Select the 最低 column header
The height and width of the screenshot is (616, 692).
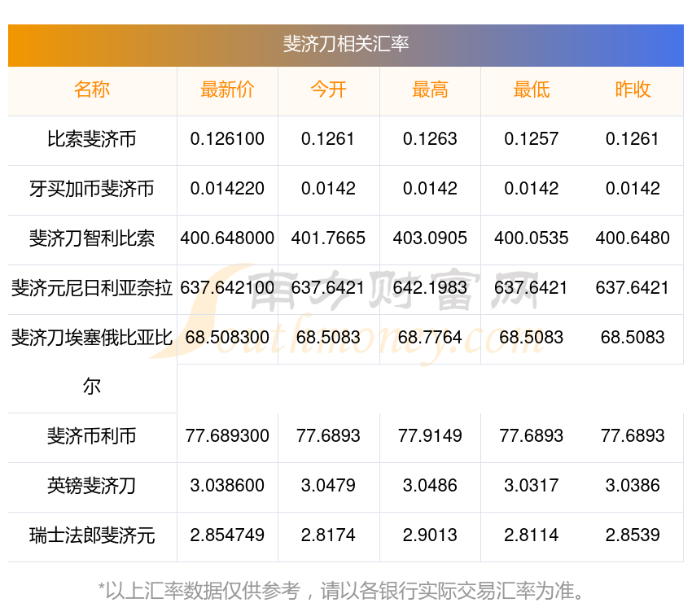531,90
